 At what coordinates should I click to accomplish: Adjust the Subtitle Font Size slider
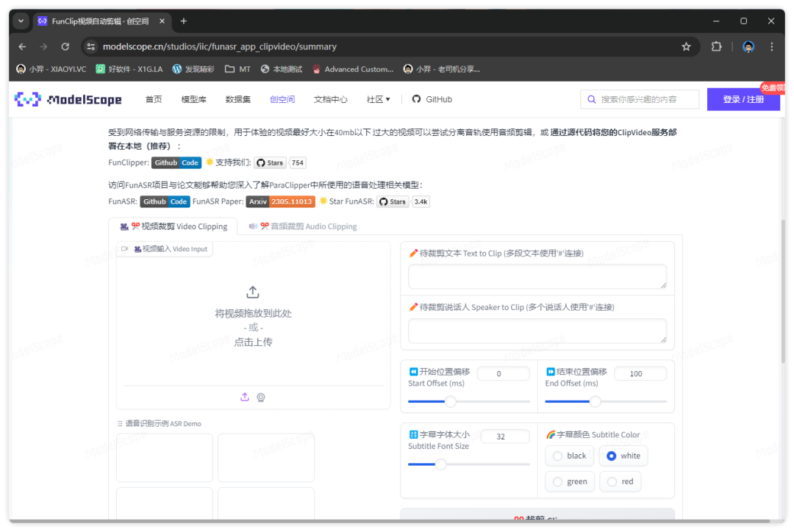[441, 464]
